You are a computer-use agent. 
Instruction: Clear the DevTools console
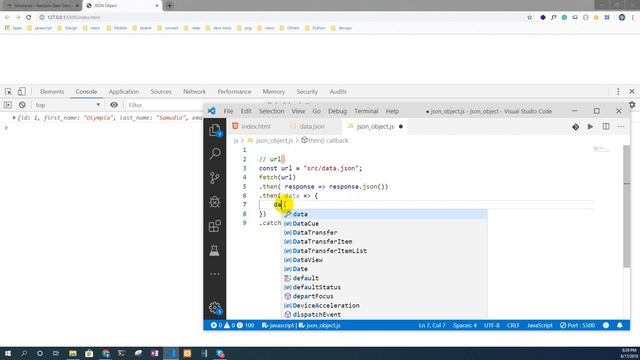pyautogui.click(x=22, y=105)
